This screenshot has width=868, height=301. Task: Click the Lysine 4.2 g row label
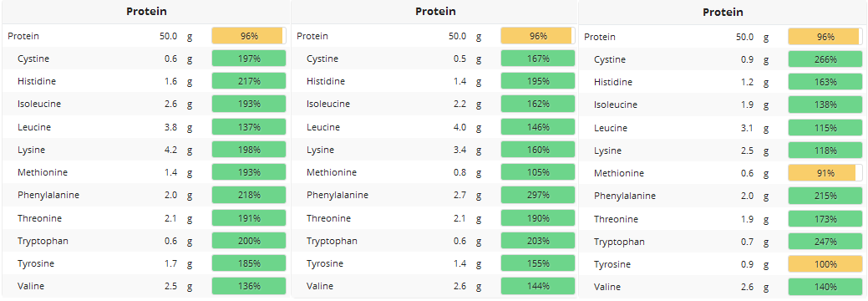pyautogui.click(x=32, y=150)
